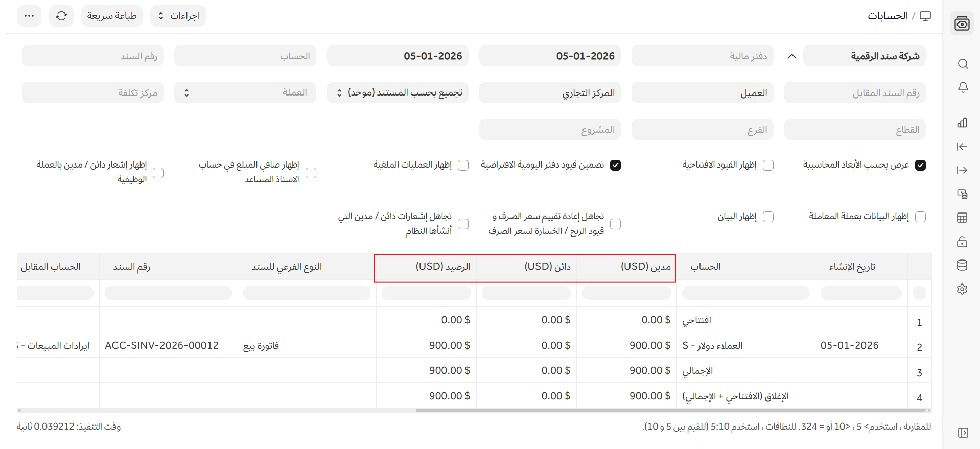The width and height of the screenshot is (980, 449).
Task: Click the search icon in the sidebar
Action: tap(962, 64)
